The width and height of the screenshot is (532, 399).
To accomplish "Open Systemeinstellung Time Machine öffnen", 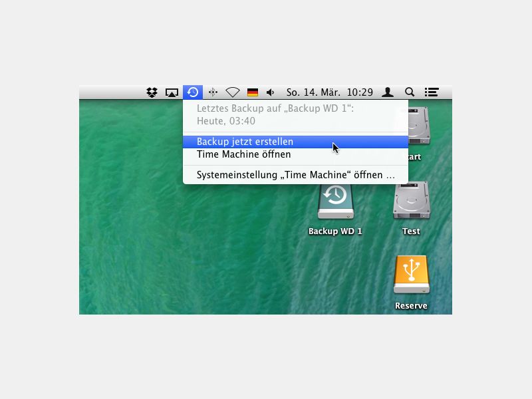I will pyautogui.click(x=295, y=175).
